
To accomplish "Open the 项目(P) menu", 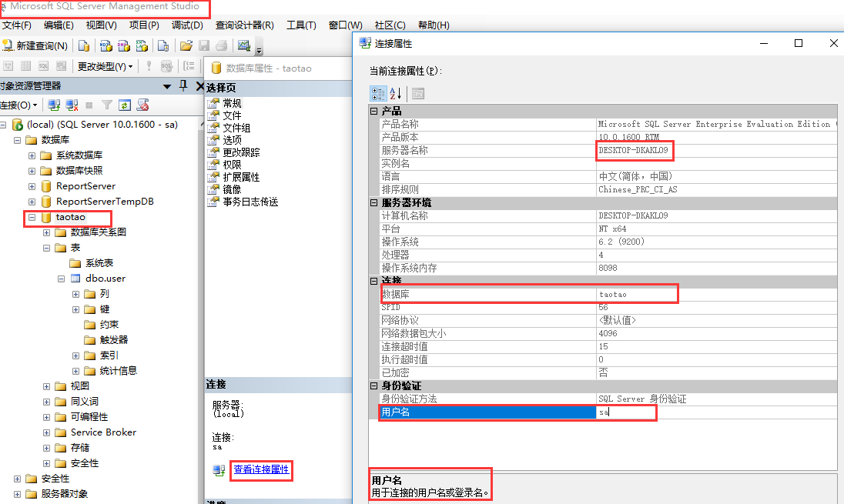I will pos(144,25).
